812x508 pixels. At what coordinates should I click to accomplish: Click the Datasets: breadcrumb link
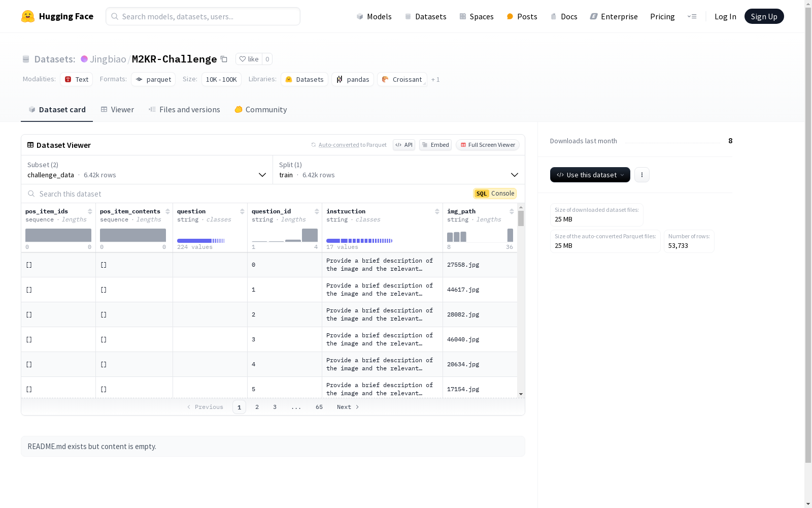[54, 59]
